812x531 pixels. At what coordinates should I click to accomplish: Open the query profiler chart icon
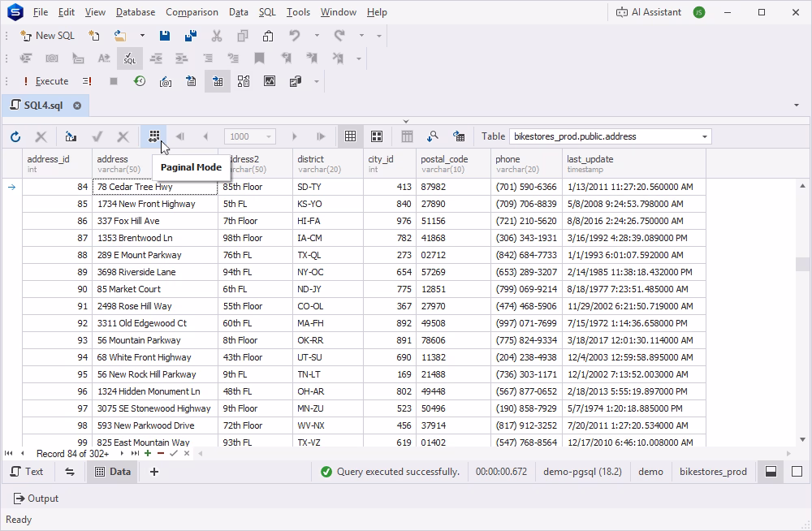point(270,81)
